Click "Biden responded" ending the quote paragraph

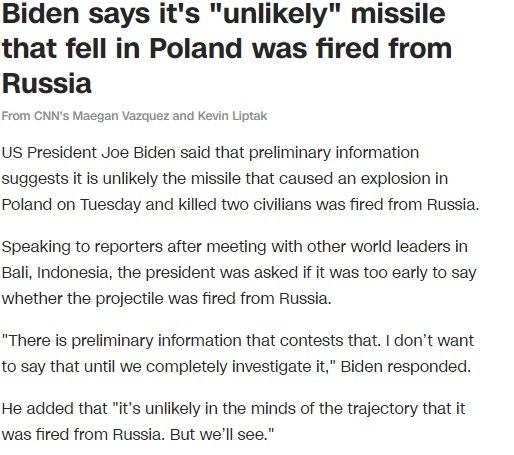(406, 367)
